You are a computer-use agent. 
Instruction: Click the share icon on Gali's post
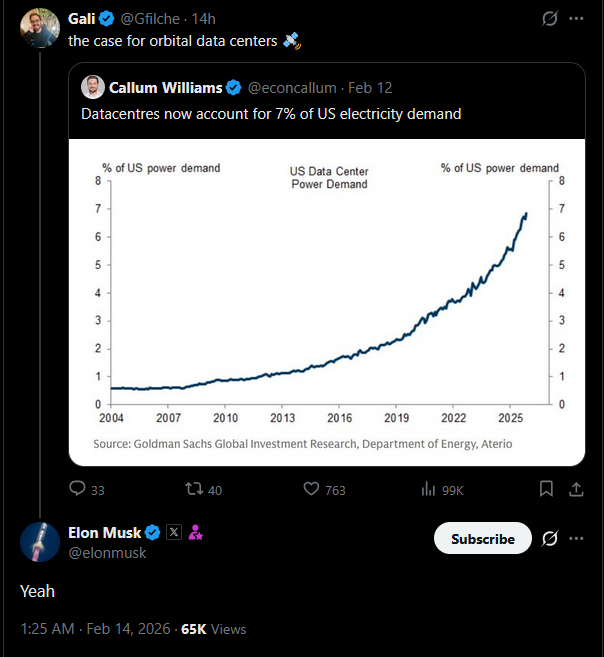pyautogui.click(x=576, y=489)
